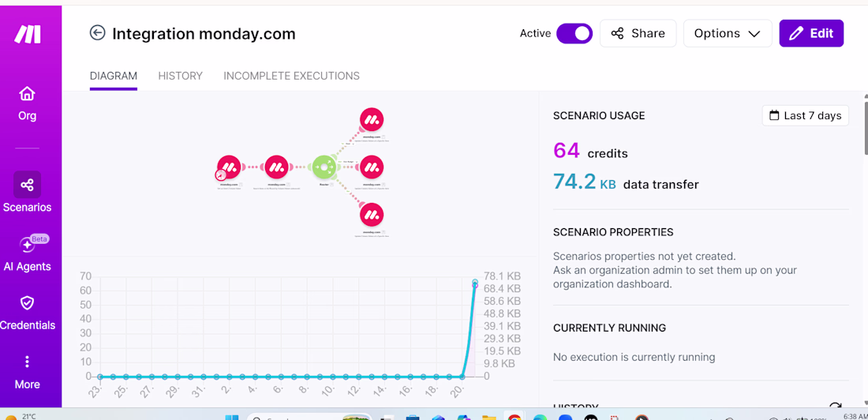Open the Credentials section
The image size is (868, 420).
[x=27, y=313]
